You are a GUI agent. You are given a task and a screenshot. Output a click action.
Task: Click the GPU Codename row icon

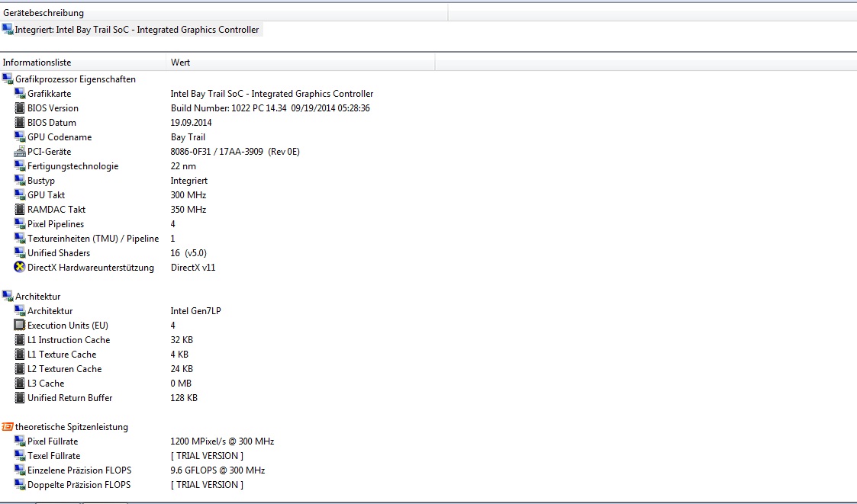pyautogui.click(x=20, y=137)
